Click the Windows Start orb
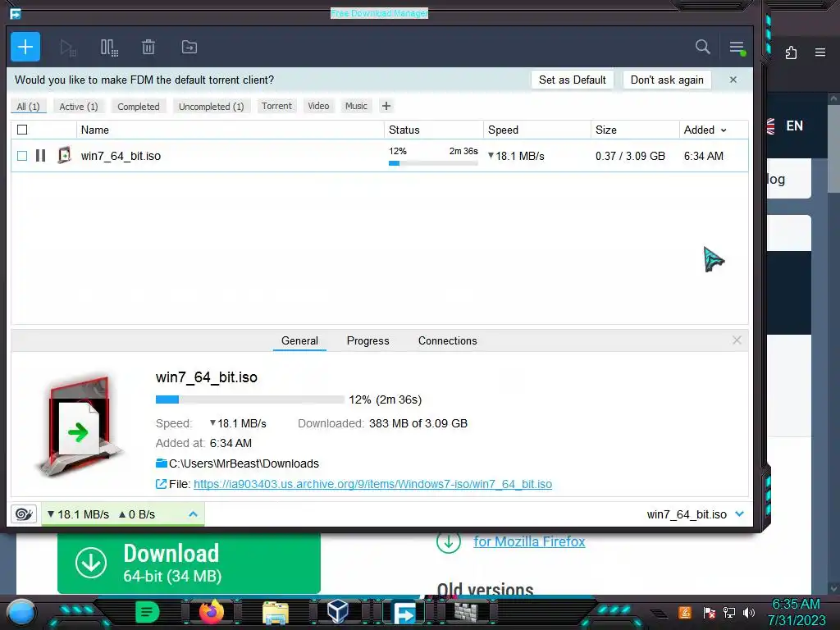The height and width of the screenshot is (630, 840). [21, 612]
